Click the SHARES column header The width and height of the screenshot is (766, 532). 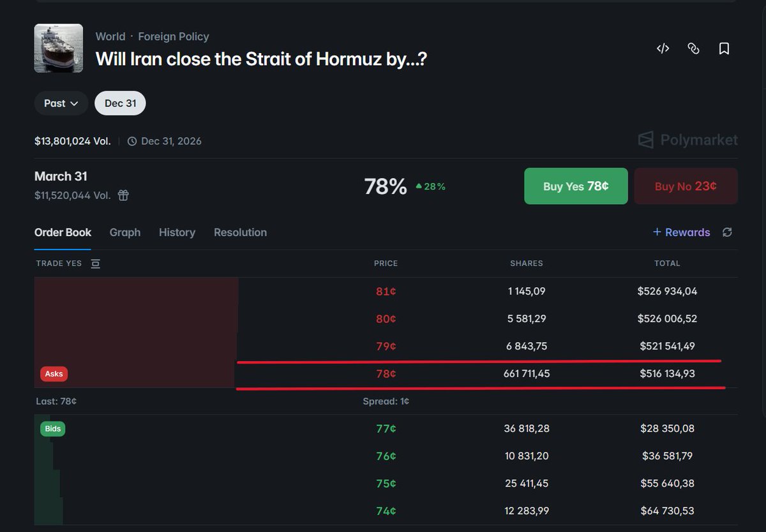point(527,263)
